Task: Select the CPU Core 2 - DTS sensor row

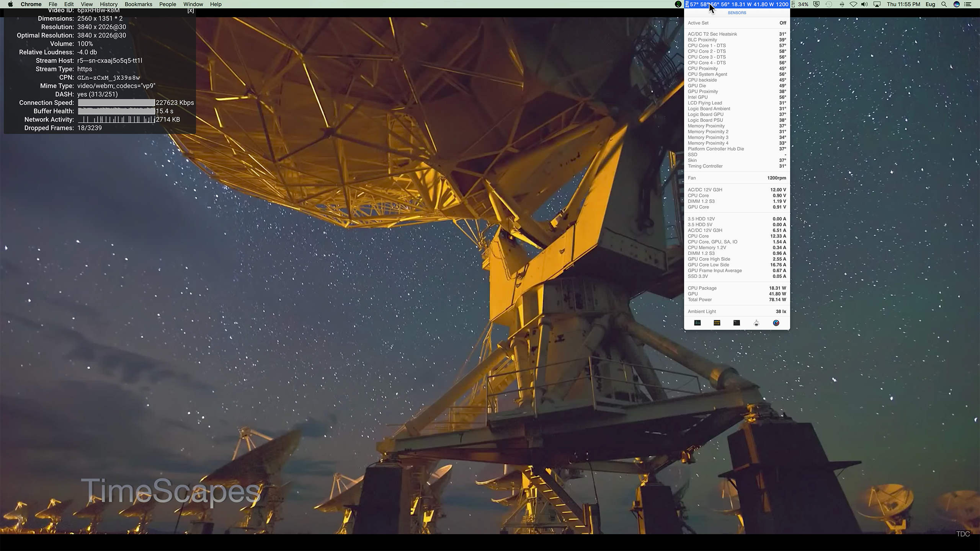Action: click(x=737, y=51)
